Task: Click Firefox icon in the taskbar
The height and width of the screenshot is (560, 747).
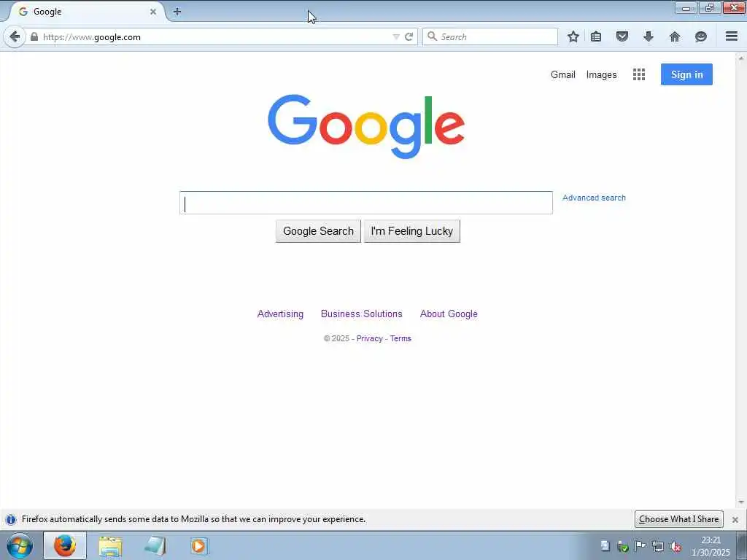Action: (65, 545)
